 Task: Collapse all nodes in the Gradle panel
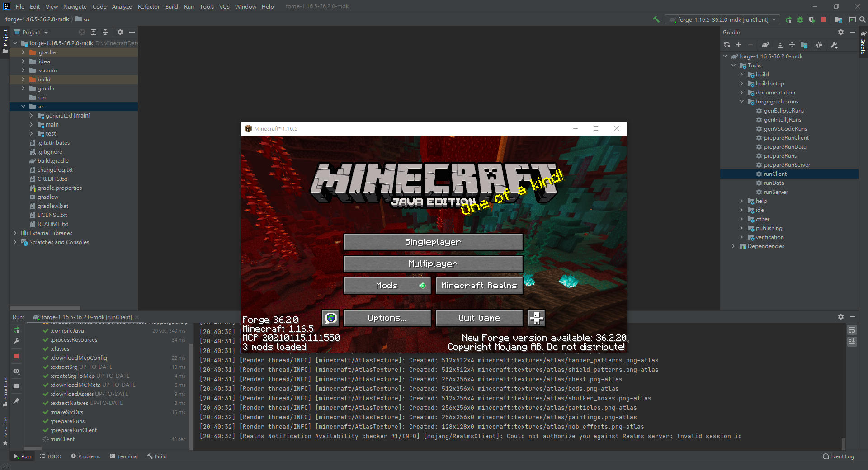[792, 45]
